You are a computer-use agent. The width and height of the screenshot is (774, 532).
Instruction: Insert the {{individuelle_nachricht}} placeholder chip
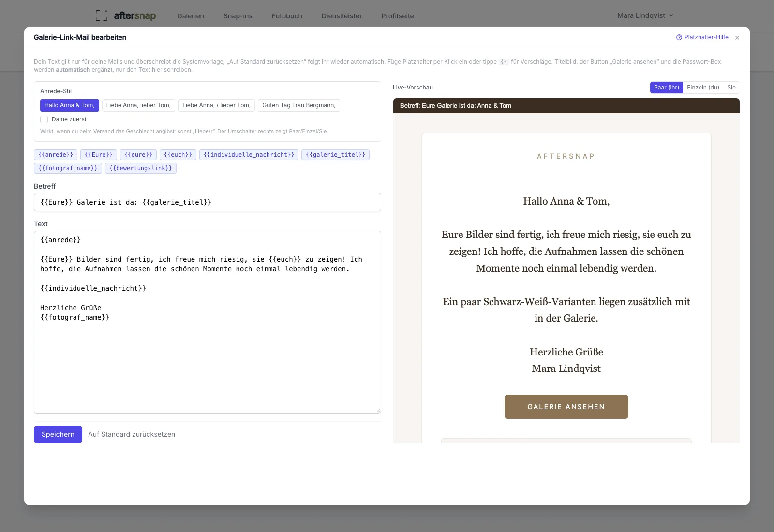pyautogui.click(x=249, y=155)
